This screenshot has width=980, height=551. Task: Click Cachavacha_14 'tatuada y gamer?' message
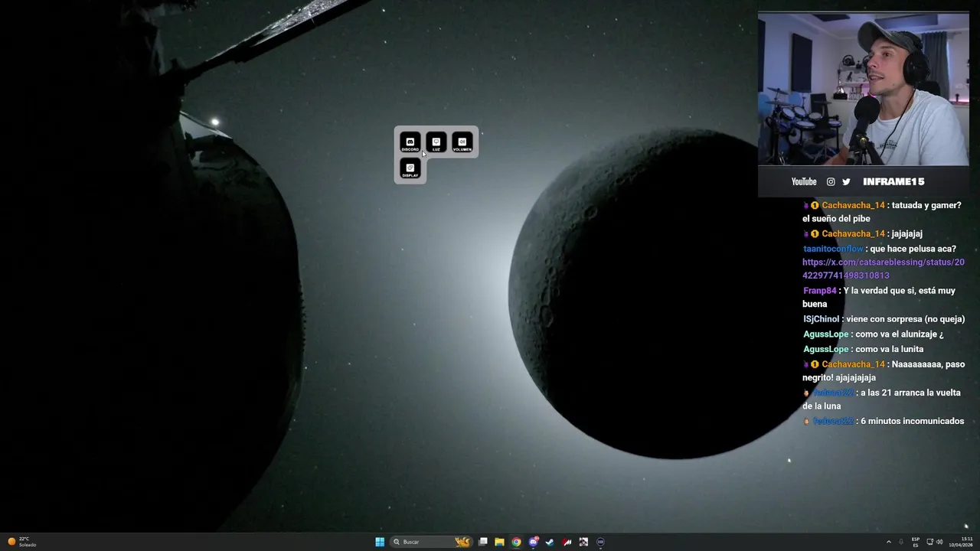[x=882, y=212]
